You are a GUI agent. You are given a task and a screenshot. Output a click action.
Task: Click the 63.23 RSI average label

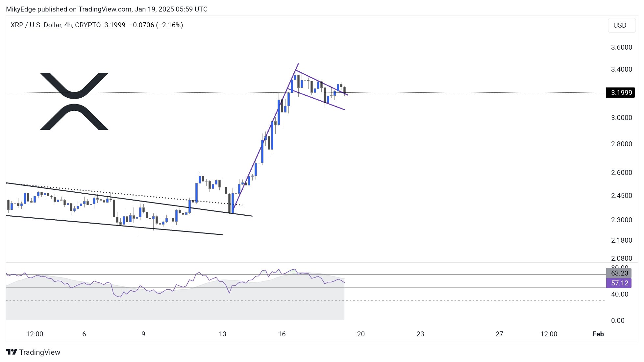pyautogui.click(x=619, y=273)
